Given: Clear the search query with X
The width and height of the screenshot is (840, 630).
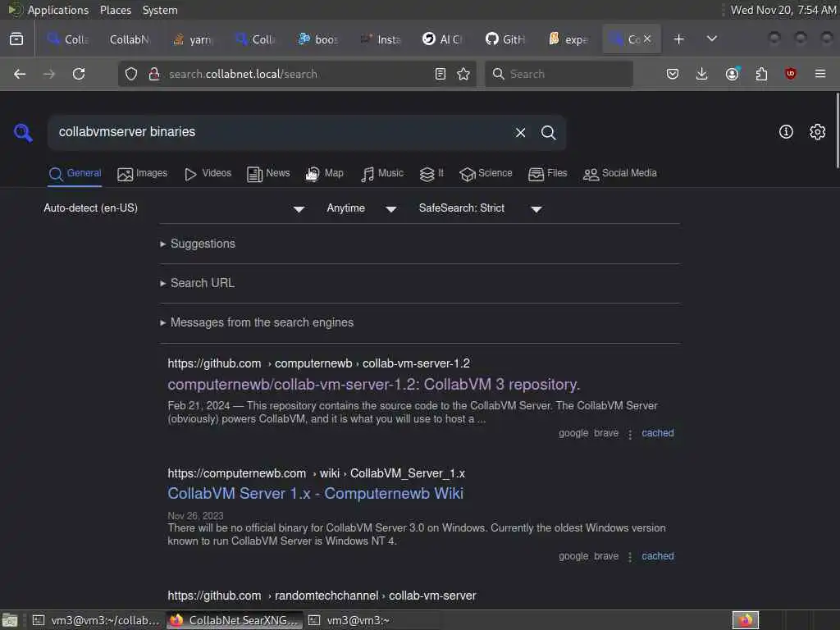Looking at the screenshot, I should [520, 132].
